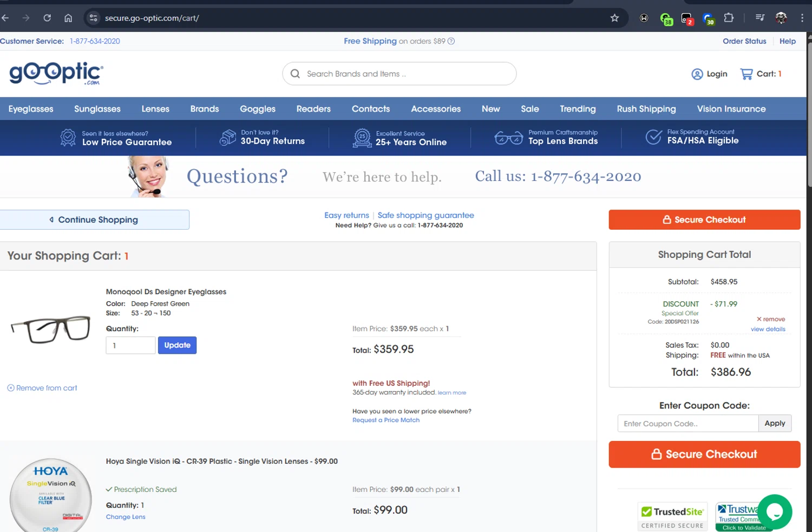The image size is (812, 532).
Task: Click the browser forward arrow
Action: (26, 18)
